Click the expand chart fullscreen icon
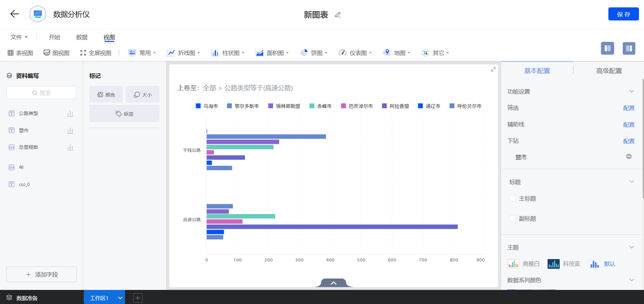The width and height of the screenshot is (644, 304). (x=493, y=69)
